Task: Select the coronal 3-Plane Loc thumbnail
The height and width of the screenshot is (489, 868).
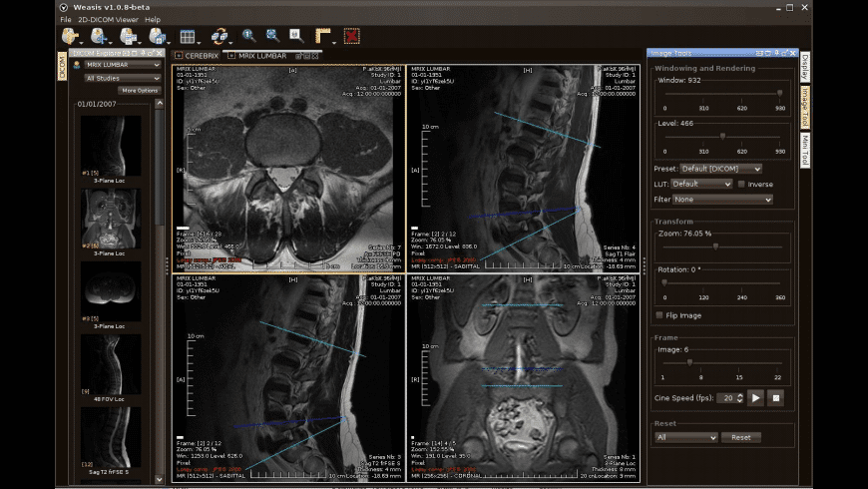Action: (x=110, y=219)
